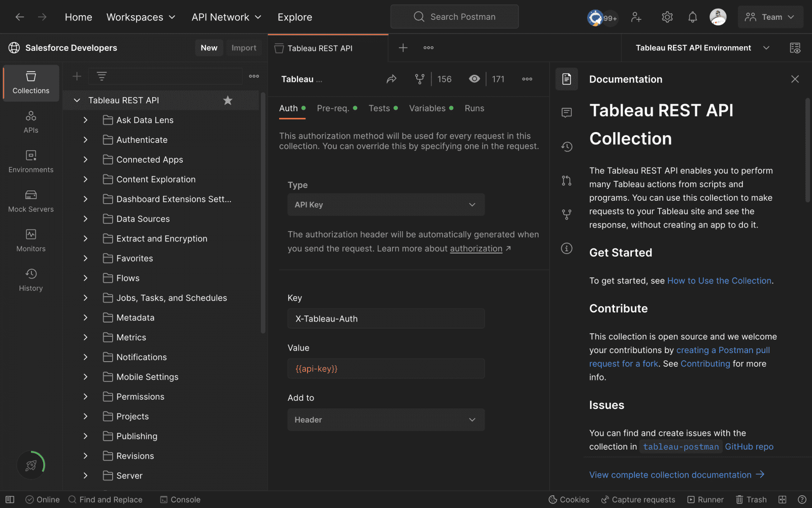Open the authorization learn more link

pos(476,248)
